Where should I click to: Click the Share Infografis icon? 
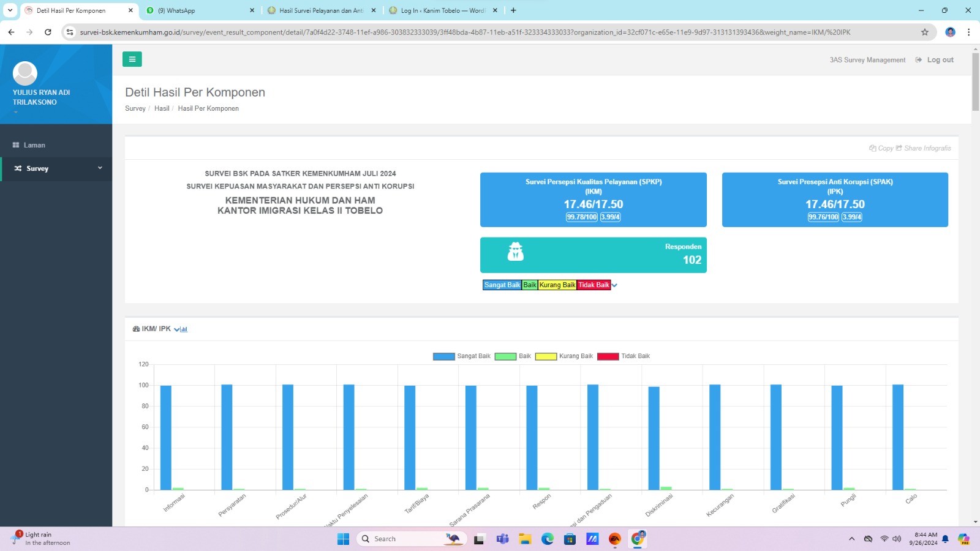pyautogui.click(x=899, y=148)
